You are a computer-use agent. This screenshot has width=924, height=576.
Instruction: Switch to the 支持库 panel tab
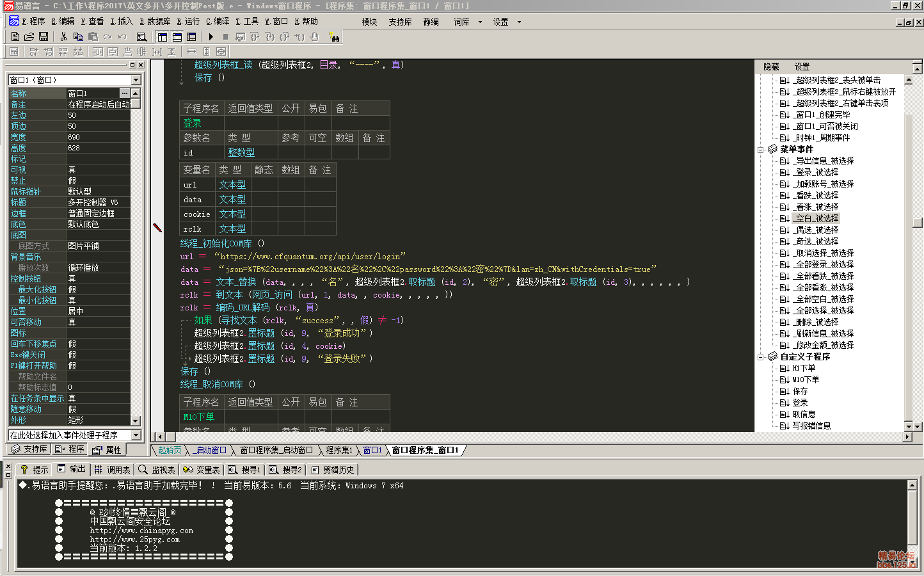(x=29, y=449)
